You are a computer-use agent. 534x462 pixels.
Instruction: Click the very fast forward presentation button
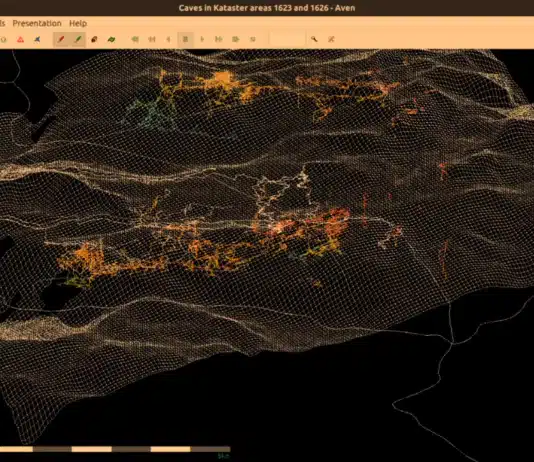[x=235, y=39]
